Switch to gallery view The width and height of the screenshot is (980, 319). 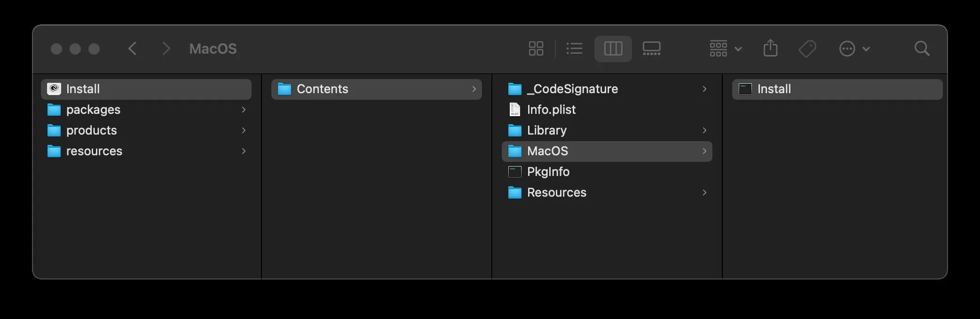(651, 48)
